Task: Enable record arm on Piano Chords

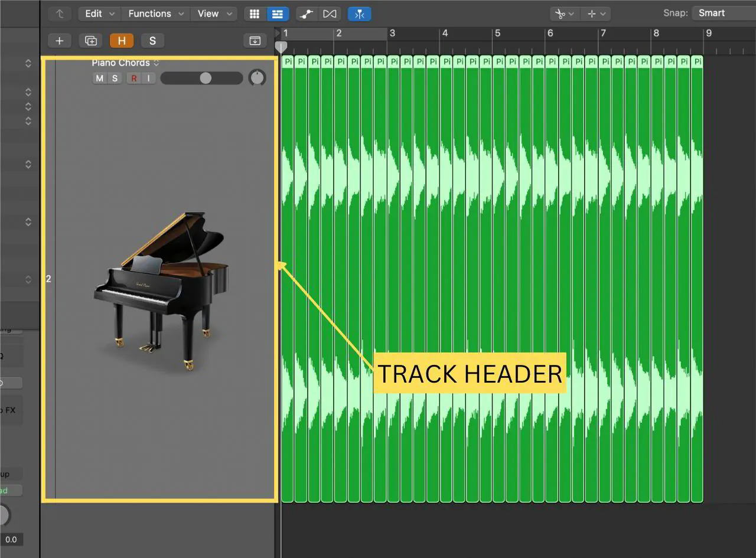Action: coord(134,78)
